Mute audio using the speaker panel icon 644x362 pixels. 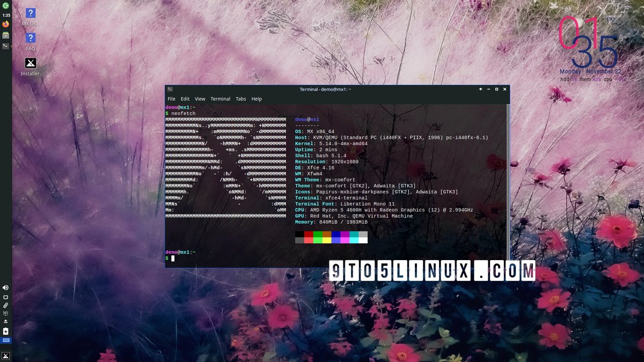(5, 287)
